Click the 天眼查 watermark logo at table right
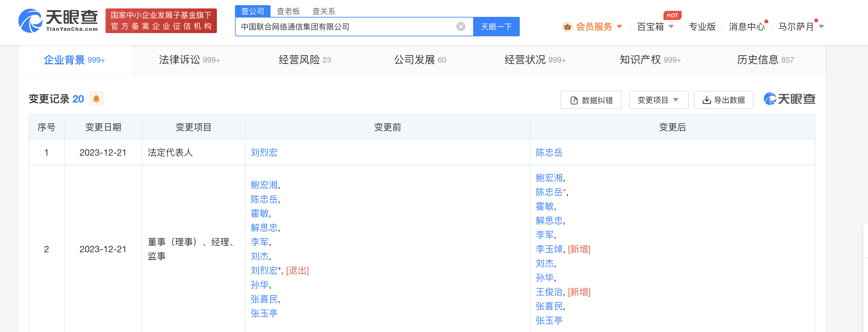The width and height of the screenshot is (868, 332). (x=789, y=99)
